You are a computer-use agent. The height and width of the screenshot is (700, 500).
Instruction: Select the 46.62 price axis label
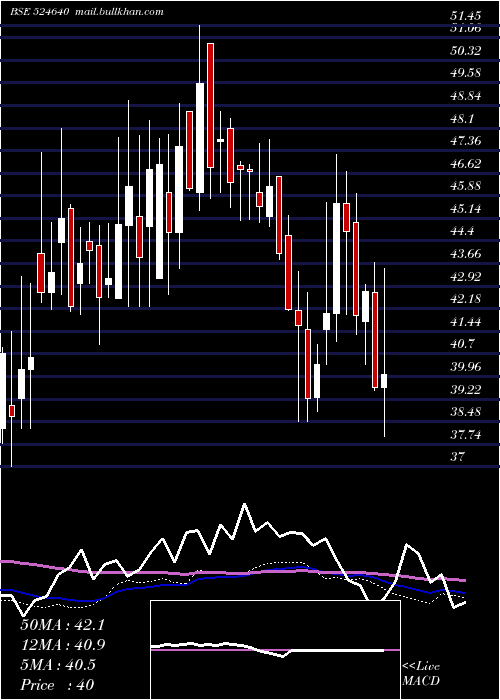pyautogui.click(x=466, y=163)
